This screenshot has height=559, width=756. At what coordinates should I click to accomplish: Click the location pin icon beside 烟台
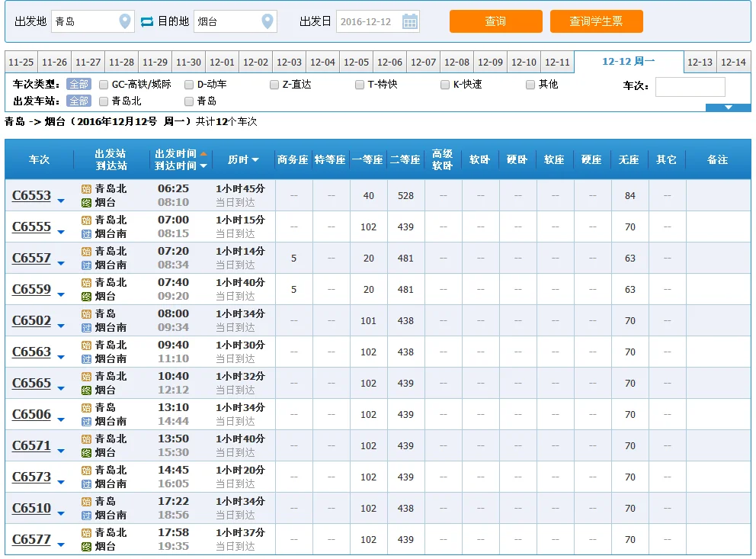coord(267,21)
